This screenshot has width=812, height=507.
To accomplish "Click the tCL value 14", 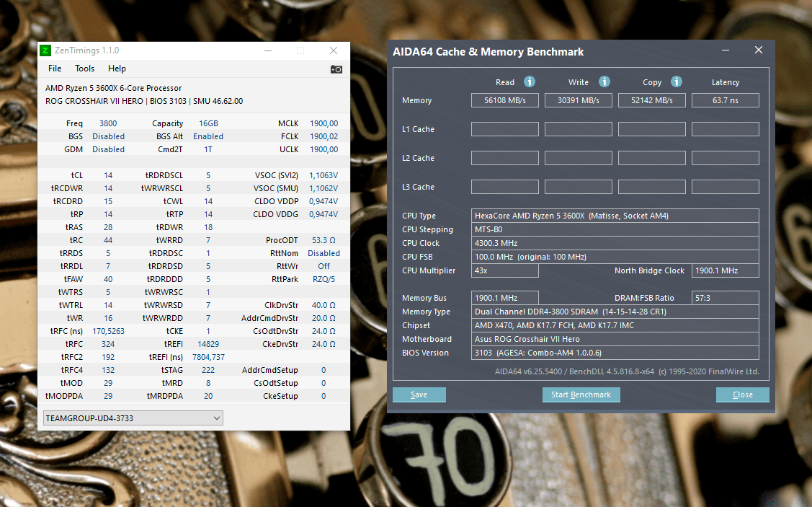I will point(108,175).
